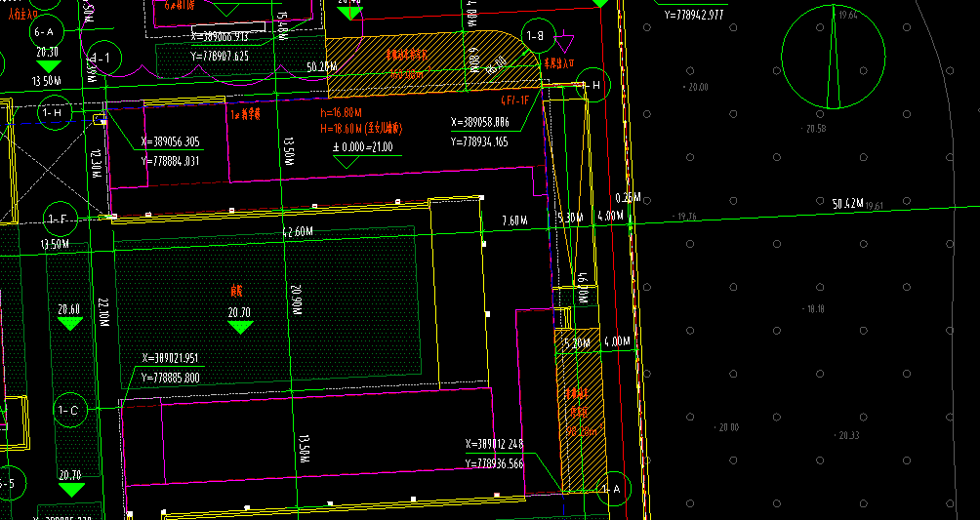Click the green north arrow circle symbol

click(834, 57)
